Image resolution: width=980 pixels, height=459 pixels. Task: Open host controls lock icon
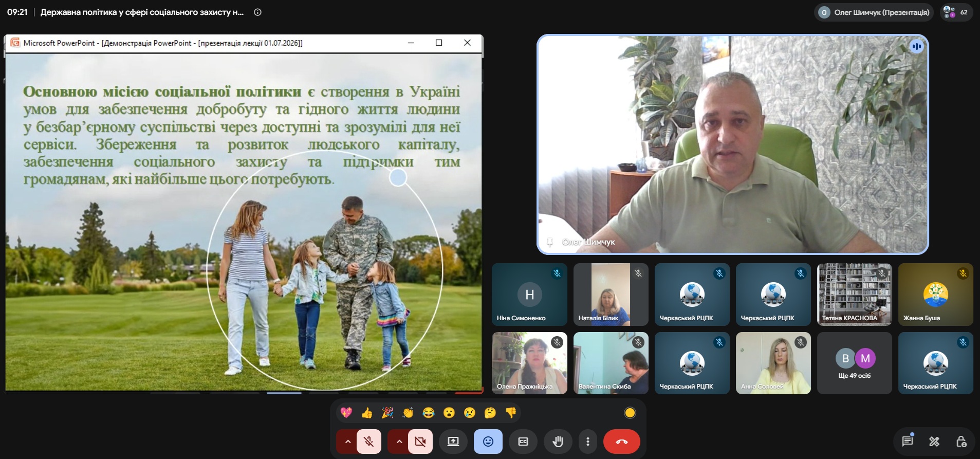(x=961, y=441)
